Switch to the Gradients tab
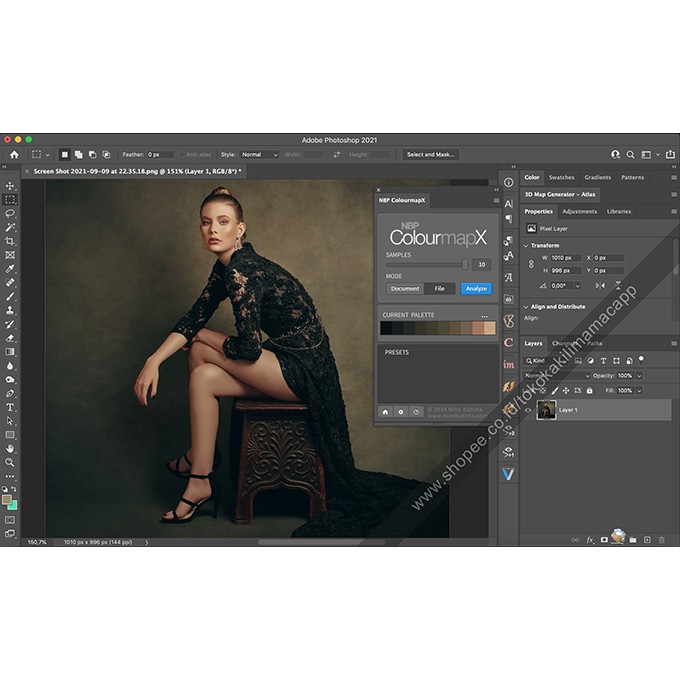680x680 pixels. (x=597, y=177)
